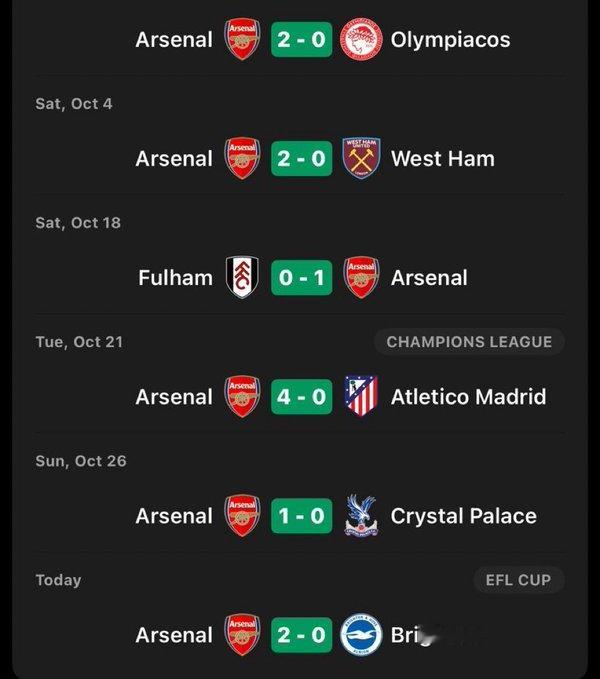This screenshot has width=600, height=679.
Task: Open the 2-0 Olympiacos match score
Action: tap(301, 40)
